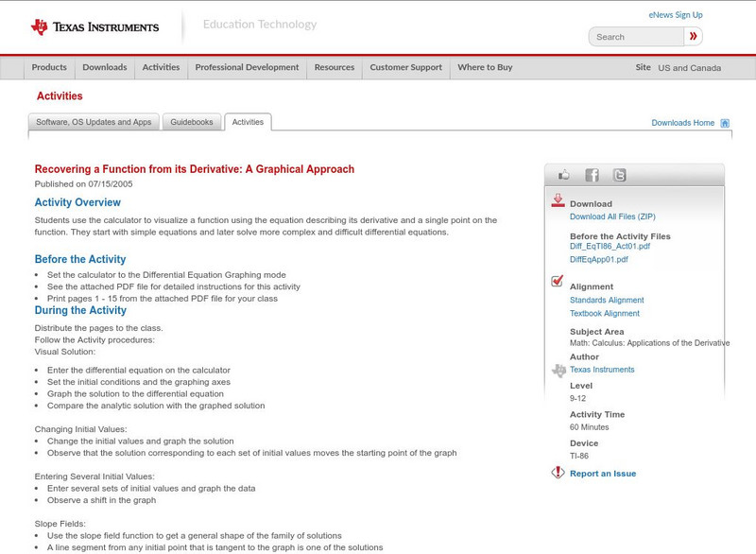
Task: Open the Customer Support menu
Action: pyautogui.click(x=406, y=67)
